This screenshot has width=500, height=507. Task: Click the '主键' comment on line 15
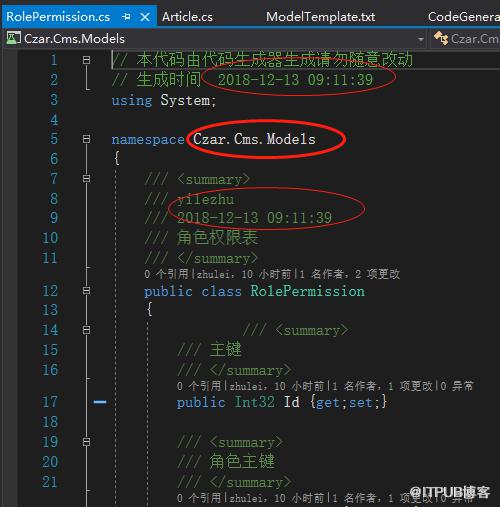click(226, 350)
